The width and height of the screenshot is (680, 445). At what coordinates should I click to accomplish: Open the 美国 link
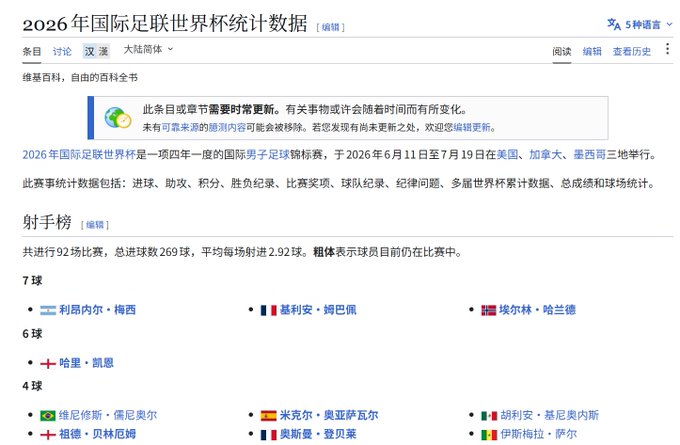[507, 154]
